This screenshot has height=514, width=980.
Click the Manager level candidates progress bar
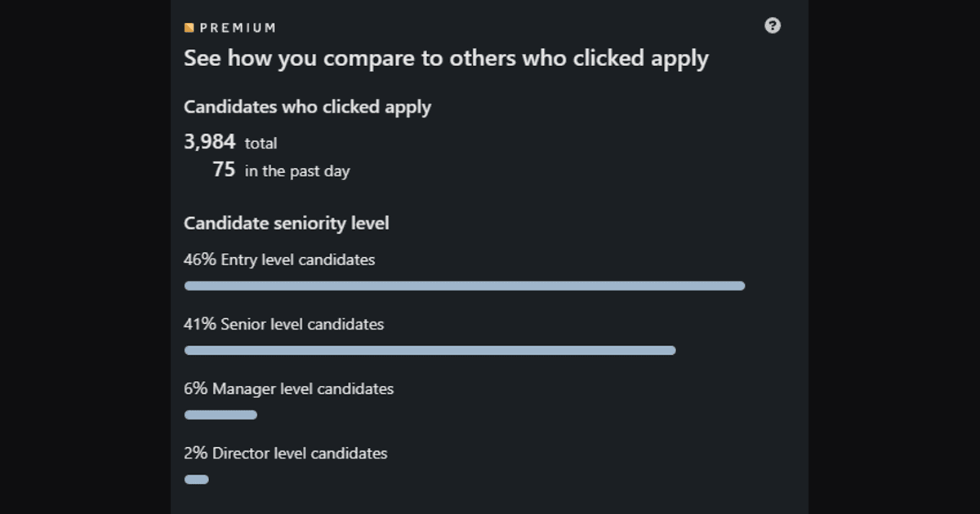[x=220, y=415]
